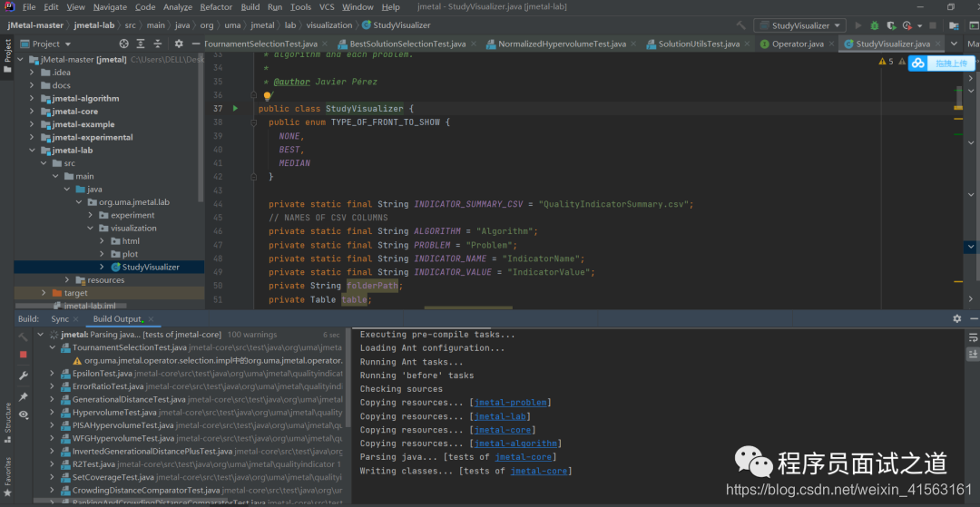
Task: Click the jmetal-algorithm link in console
Action: (515, 444)
